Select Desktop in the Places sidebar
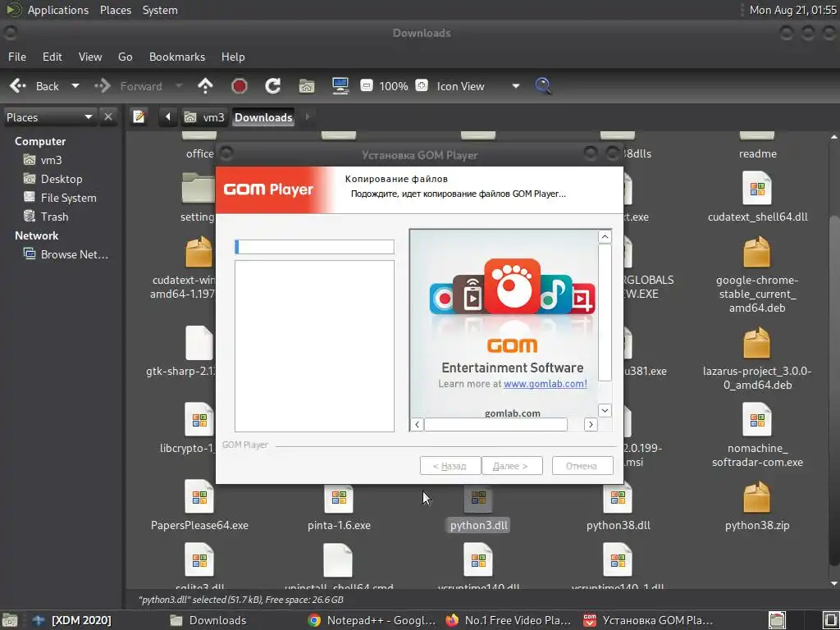 (x=53, y=179)
